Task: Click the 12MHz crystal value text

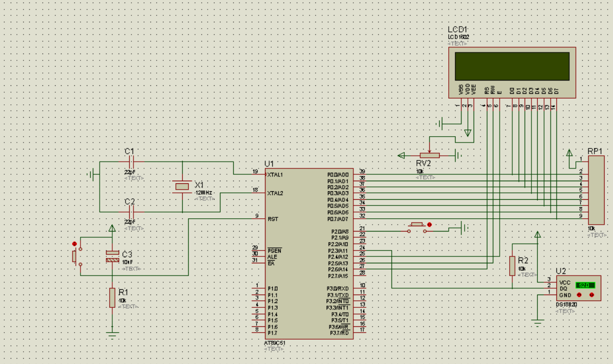Action: pyautogui.click(x=203, y=193)
